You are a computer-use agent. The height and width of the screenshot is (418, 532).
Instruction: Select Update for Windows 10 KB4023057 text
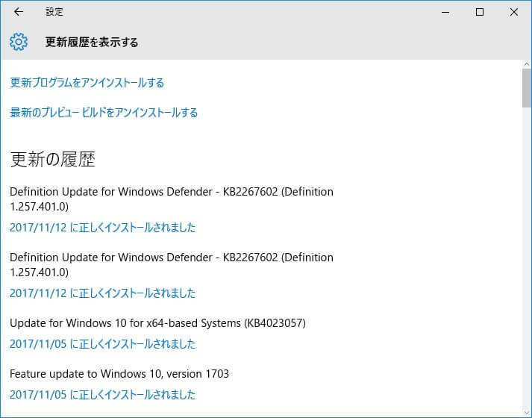pyautogui.click(x=157, y=323)
